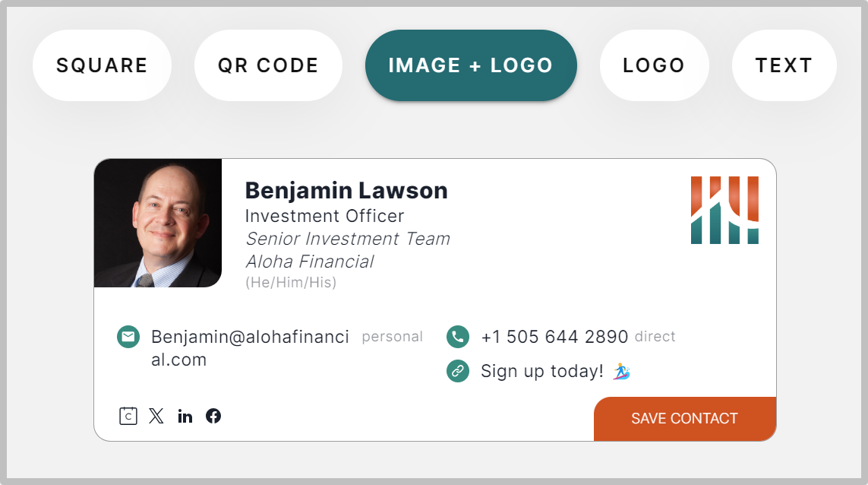Screen dimensions: 868x485
Task: Click the green chain link icon
Action: [x=458, y=371]
